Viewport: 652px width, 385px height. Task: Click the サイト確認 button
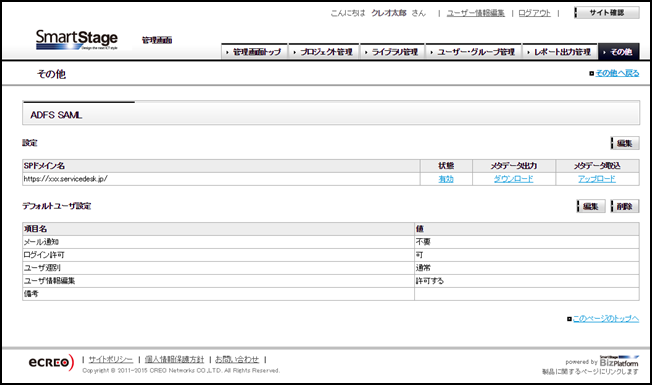[x=607, y=13]
